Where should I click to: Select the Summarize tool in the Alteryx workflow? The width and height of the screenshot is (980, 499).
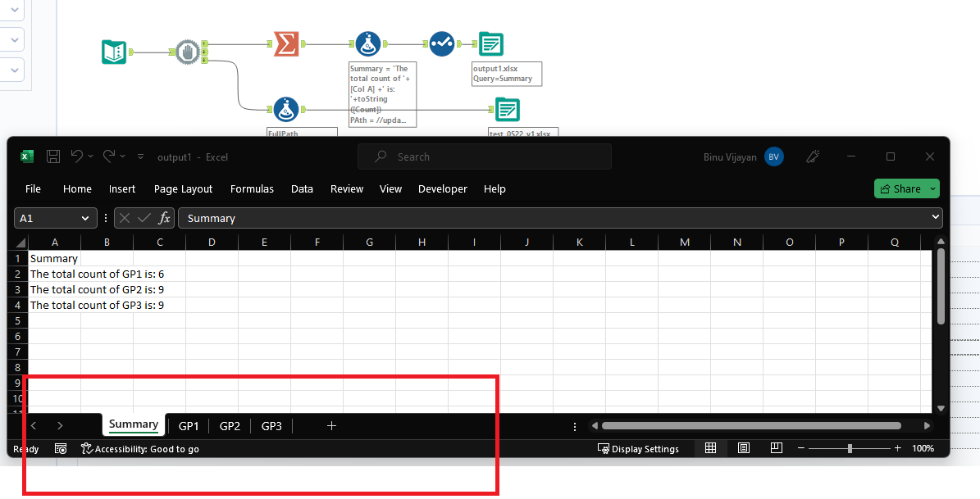(x=285, y=43)
